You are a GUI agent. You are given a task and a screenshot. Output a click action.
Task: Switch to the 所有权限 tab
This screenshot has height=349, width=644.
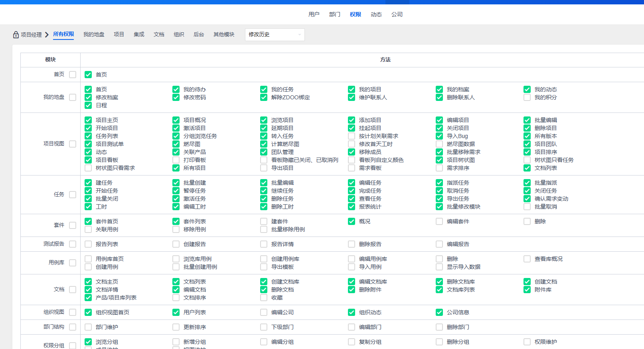[63, 34]
